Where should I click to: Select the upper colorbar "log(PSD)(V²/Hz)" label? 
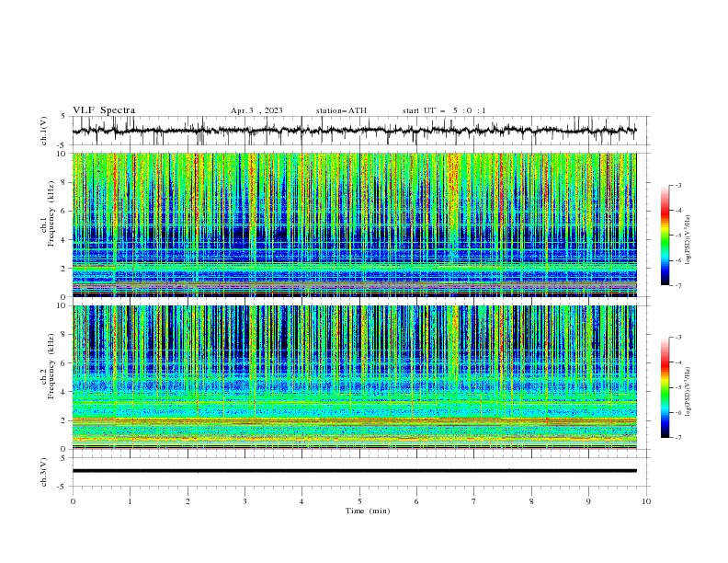tap(688, 240)
